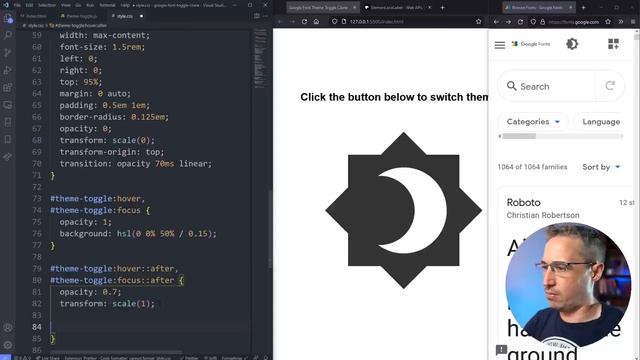Bookmark the 127.0.0.1 page with star
The image size is (640, 360).
(x=478, y=22)
